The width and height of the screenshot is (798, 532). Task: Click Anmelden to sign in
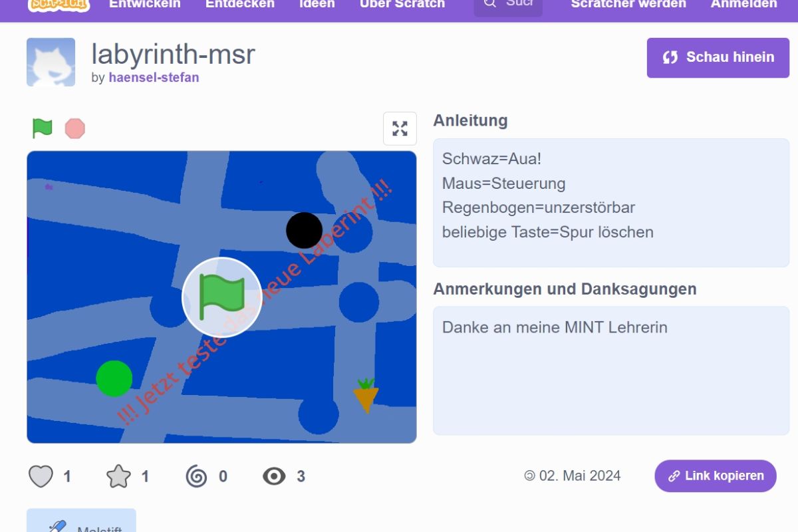tap(743, 5)
